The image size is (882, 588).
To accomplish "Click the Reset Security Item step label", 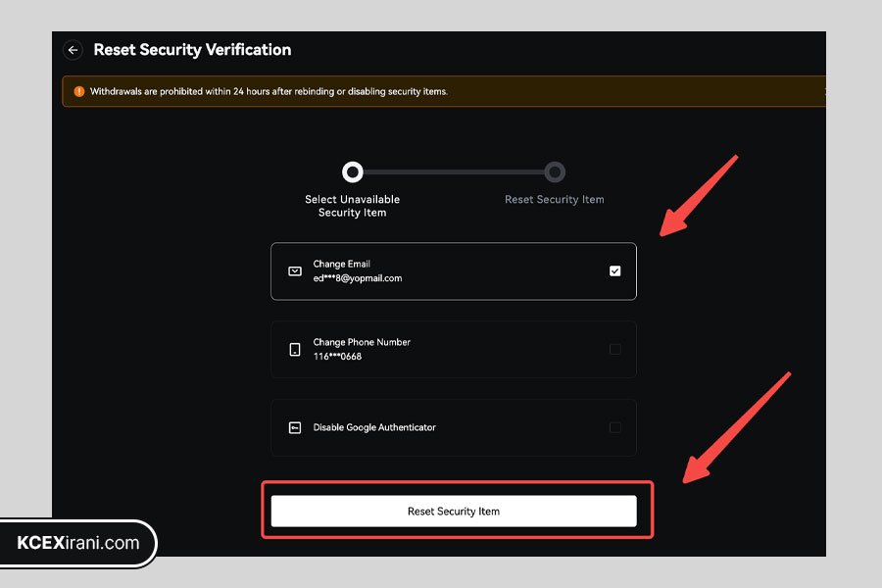I will click(554, 199).
